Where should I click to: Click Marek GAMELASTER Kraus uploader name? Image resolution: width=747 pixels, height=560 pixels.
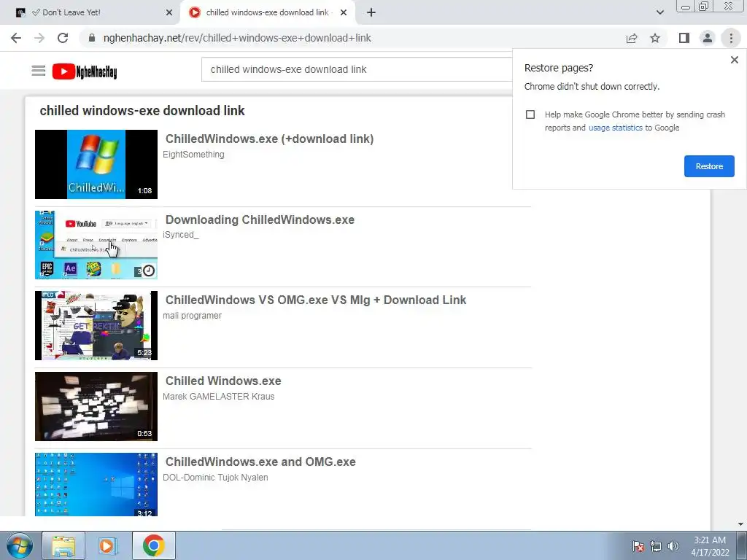point(219,397)
